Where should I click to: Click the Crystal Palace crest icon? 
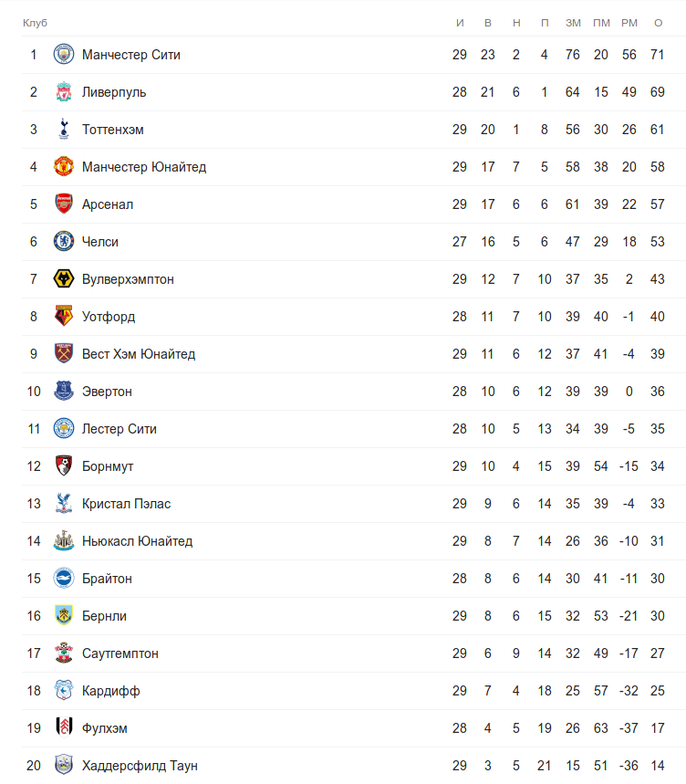[x=63, y=504]
